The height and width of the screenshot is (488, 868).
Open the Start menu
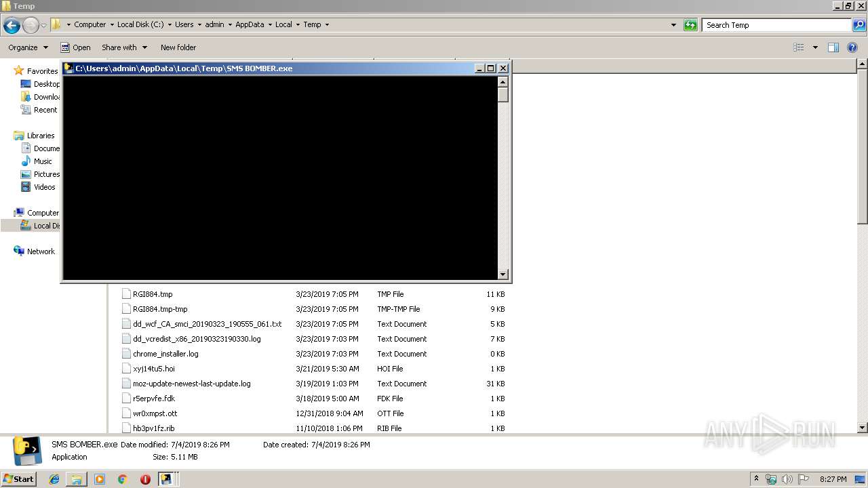click(19, 479)
